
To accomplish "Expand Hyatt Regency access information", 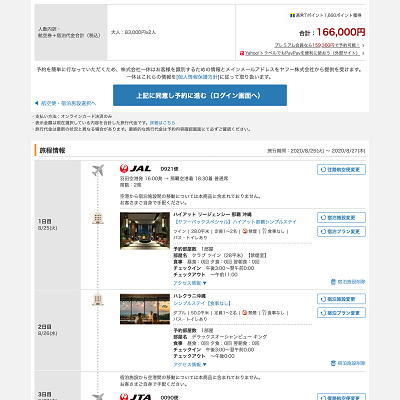I will [x=190, y=283].
